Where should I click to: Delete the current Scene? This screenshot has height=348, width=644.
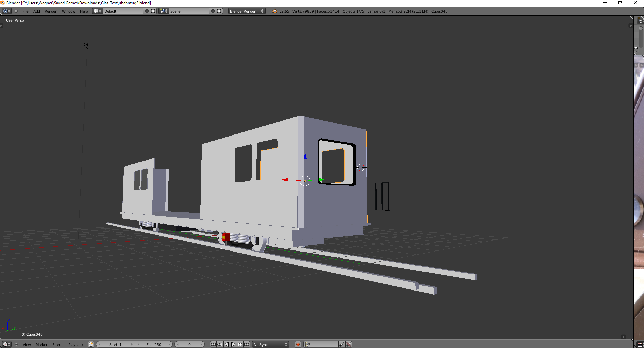click(x=219, y=11)
